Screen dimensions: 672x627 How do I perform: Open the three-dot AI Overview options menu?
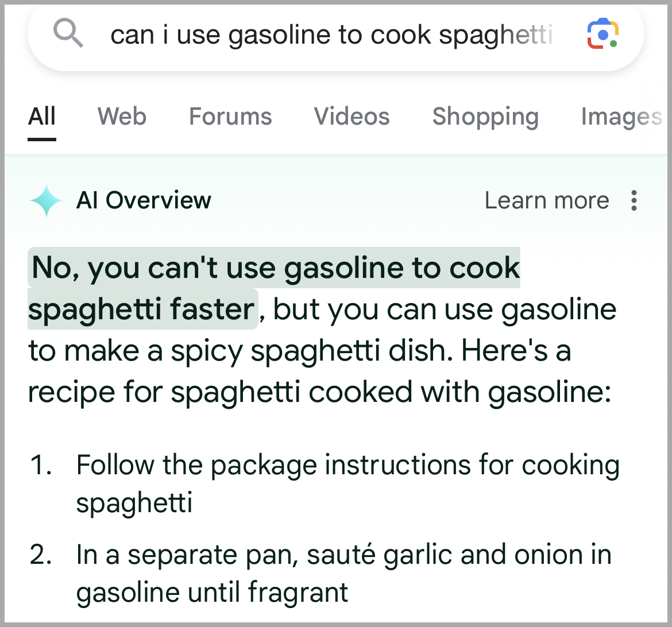(x=634, y=200)
